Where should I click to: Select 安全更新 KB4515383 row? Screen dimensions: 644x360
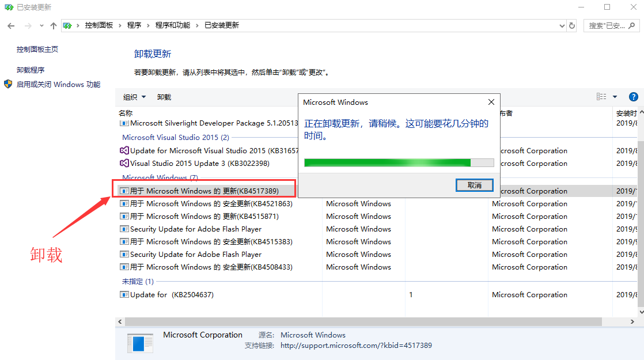coord(211,242)
